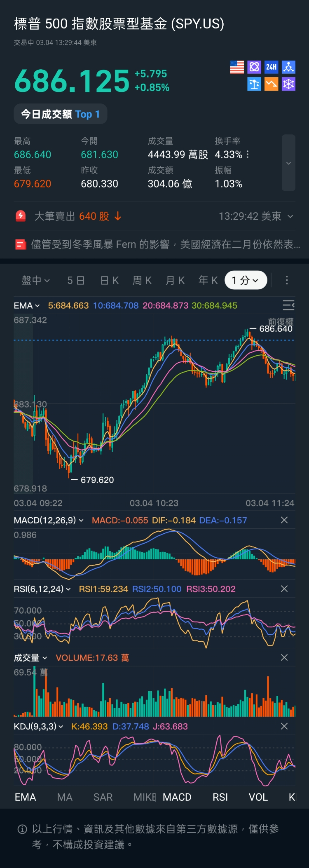
Task: Toggle the VOL indicator at bottom
Action: pos(258,797)
